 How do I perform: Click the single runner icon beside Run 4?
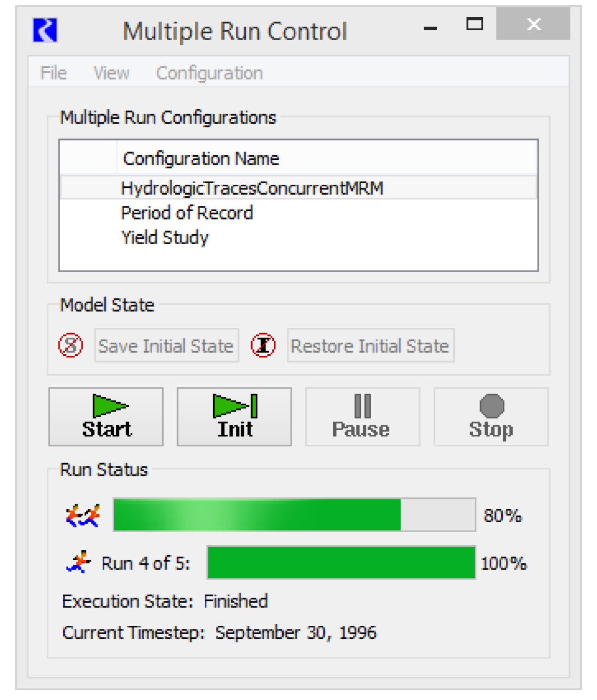tap(79, 562)
